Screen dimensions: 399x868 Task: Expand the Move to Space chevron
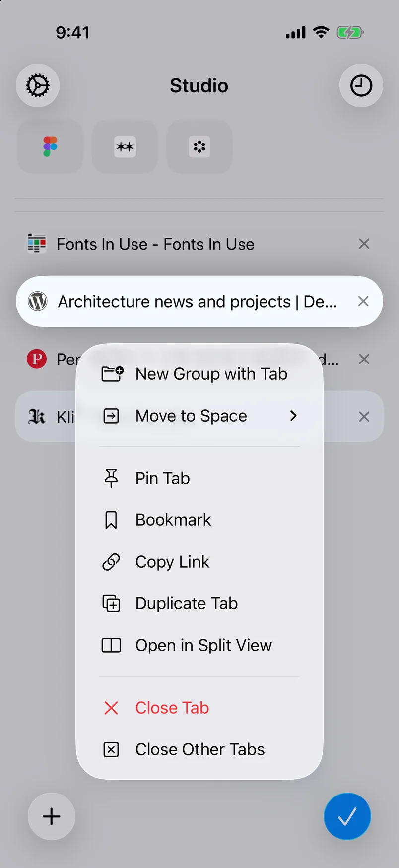[x=293, y=416]
